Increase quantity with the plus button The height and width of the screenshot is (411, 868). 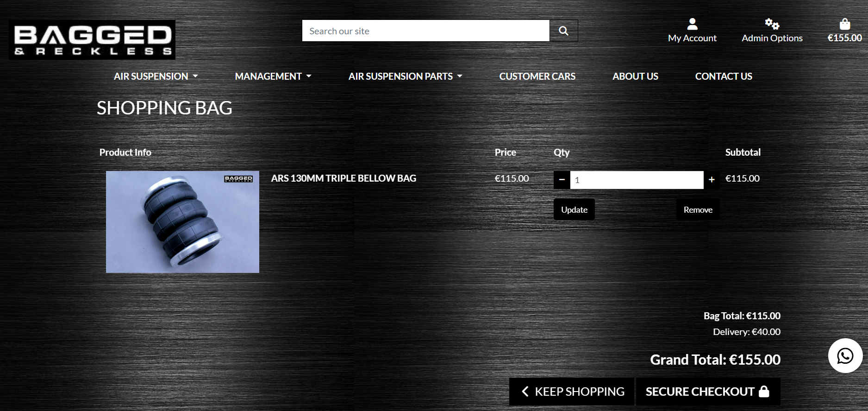712,180
